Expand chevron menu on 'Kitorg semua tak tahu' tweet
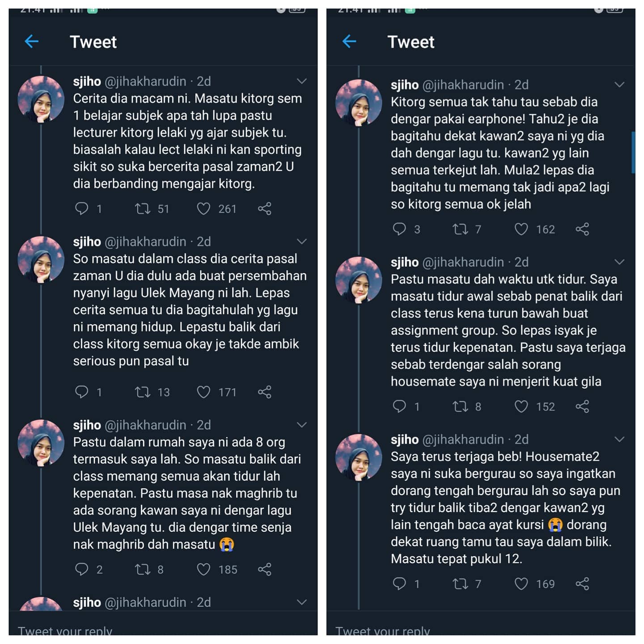Screen dimensions: 644x644 pos(619,85)
